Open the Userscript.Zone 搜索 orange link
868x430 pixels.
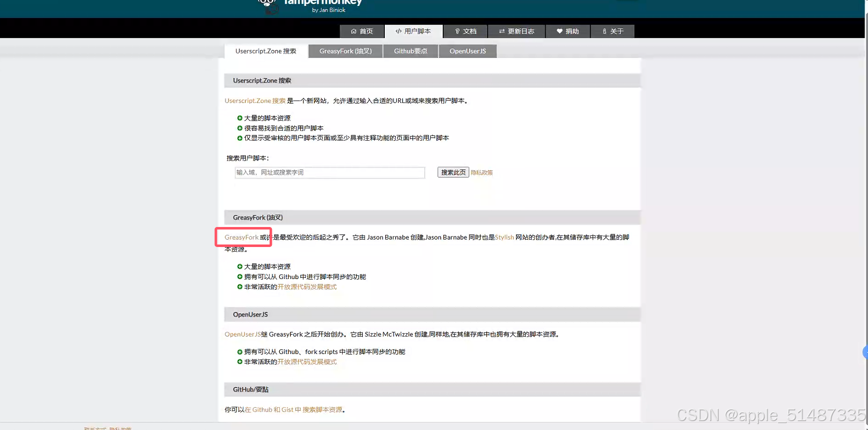(255, 100)
